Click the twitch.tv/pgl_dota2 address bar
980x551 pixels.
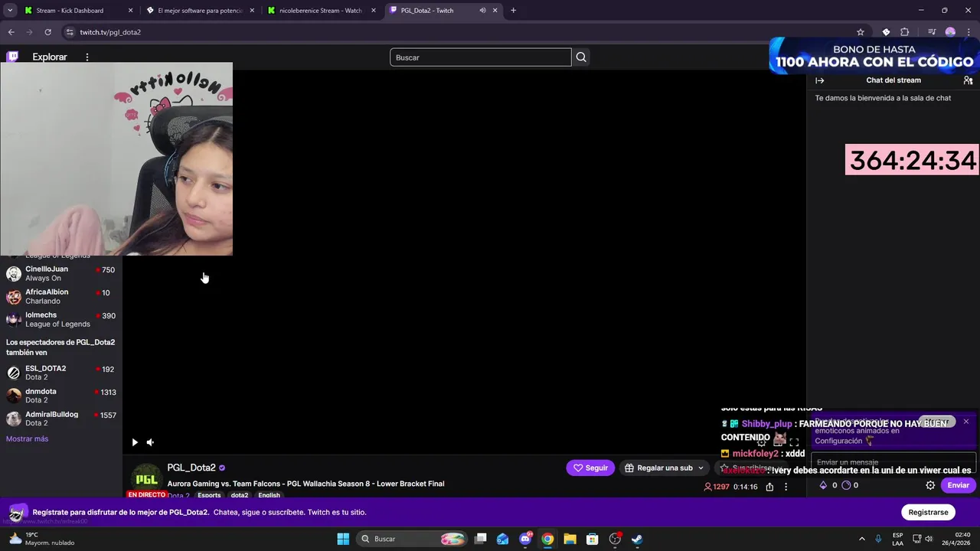point(459,32)
